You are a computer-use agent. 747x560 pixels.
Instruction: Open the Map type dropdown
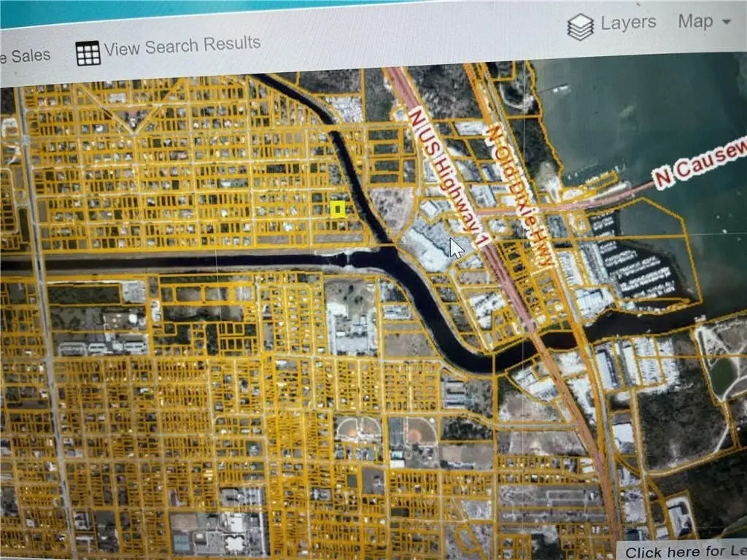pos(703,22)
